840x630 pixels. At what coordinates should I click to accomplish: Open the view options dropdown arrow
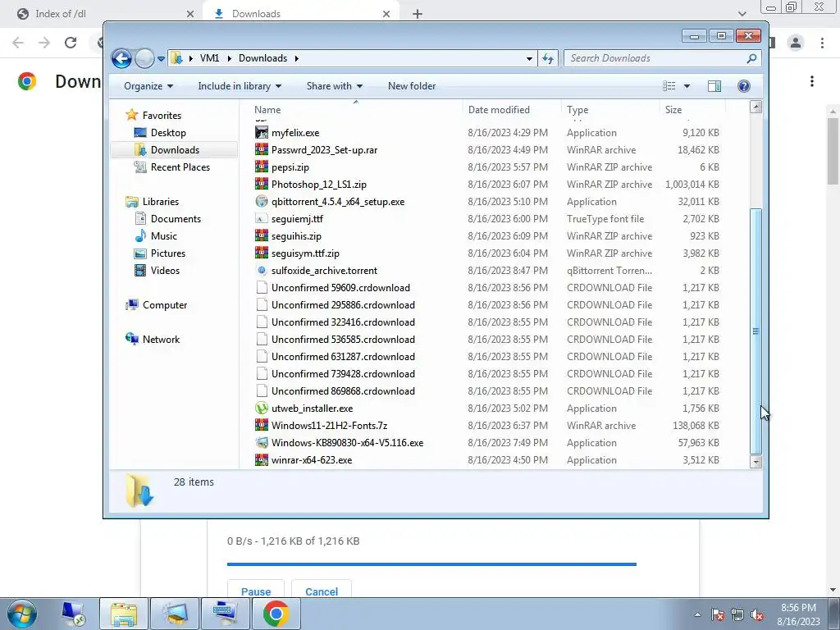point(687,86)
